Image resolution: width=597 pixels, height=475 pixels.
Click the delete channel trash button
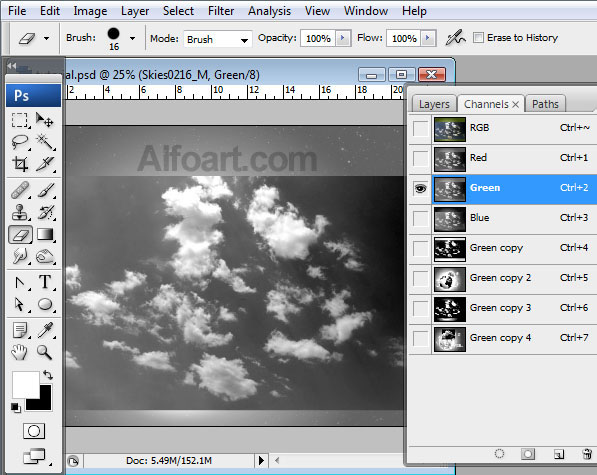(x=587, y=454)
